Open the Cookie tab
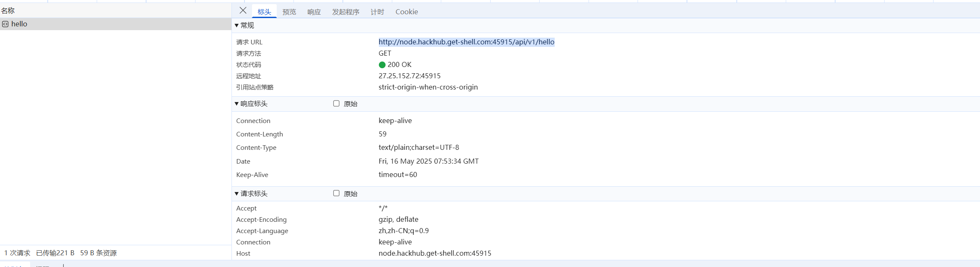The width and height of the screenshot is (980, 267). [406, 12]
